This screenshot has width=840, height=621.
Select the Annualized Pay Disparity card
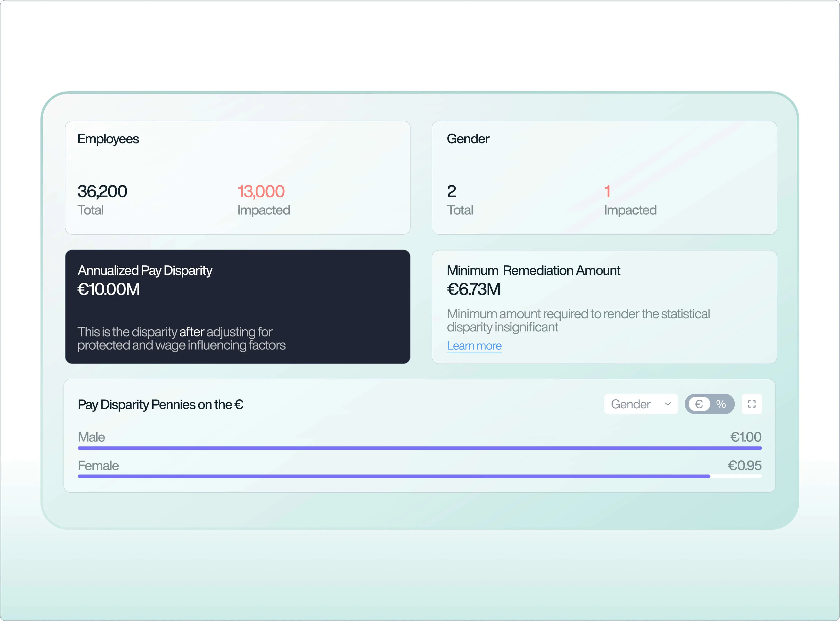(x=238, y=307)
